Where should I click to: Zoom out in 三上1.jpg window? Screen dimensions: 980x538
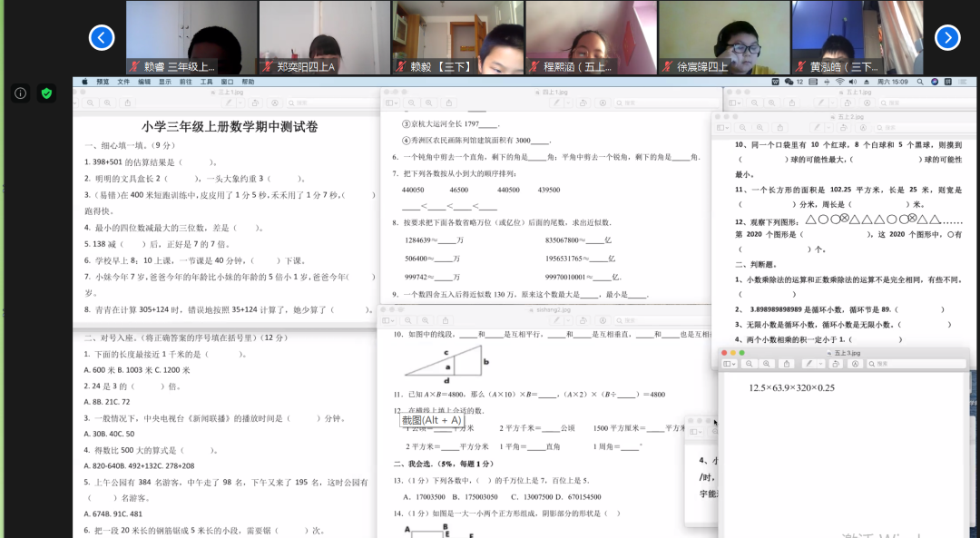[x=91, y=103]
